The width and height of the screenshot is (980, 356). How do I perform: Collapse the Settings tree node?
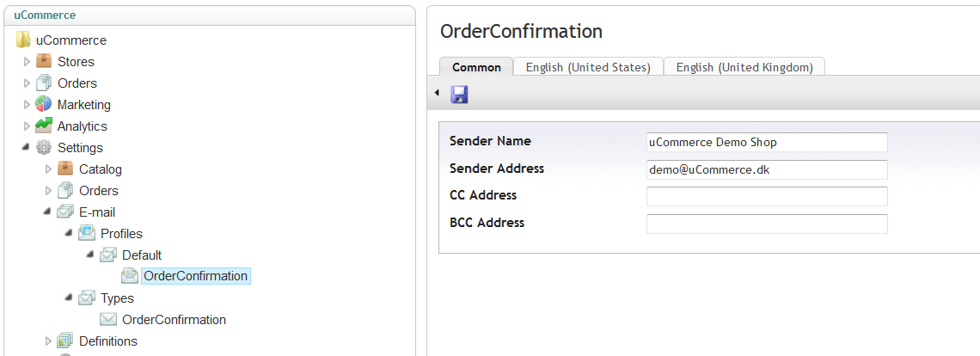pos(27,148)
